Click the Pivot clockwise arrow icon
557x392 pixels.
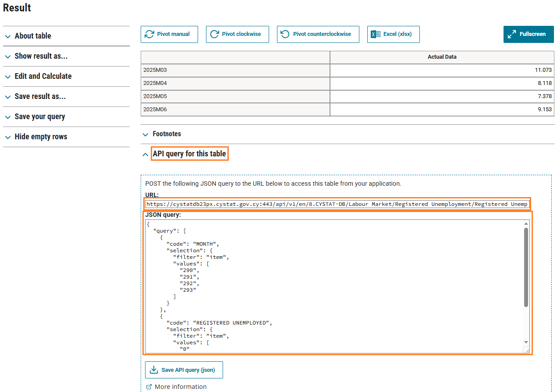pyautogui.click(x=214, y=34)
